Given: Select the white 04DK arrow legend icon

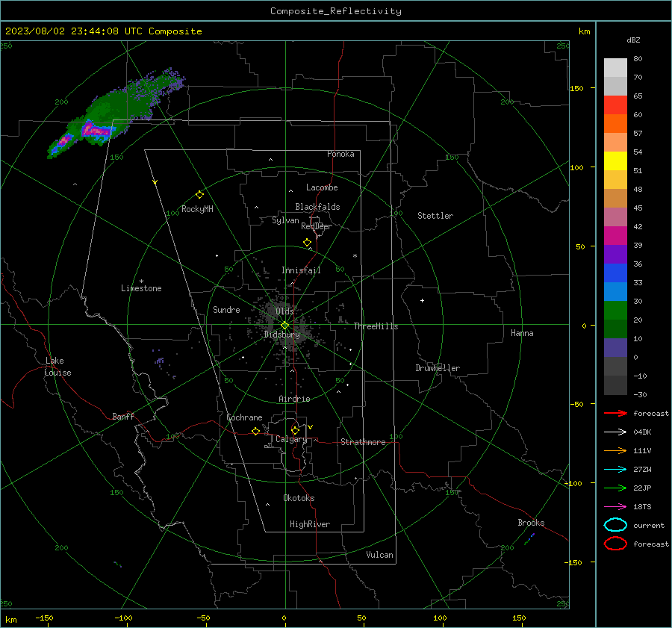Looking at the screenshot, I should pyautogui.click(x=615, y=432).
